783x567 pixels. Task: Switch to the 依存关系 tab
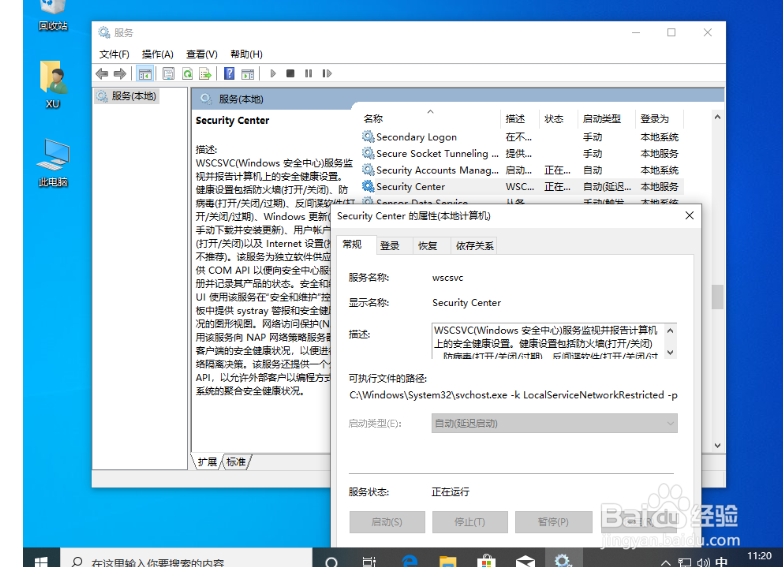pos(474,246)
